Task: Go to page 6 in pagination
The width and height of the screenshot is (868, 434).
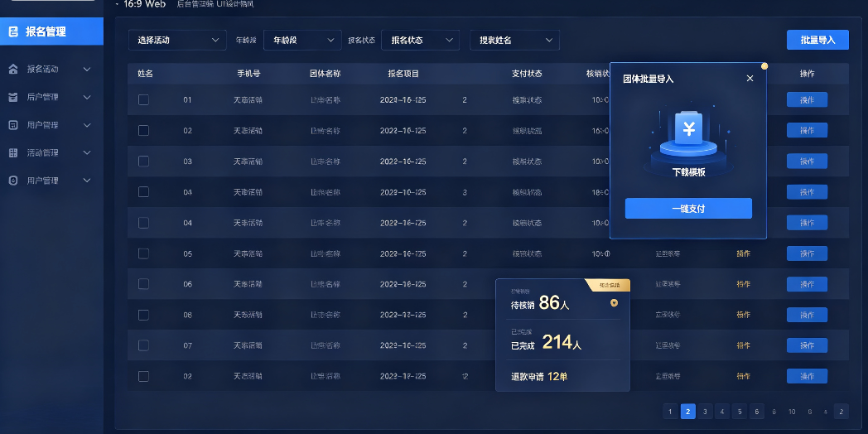Action: click(x=757, y=412)
